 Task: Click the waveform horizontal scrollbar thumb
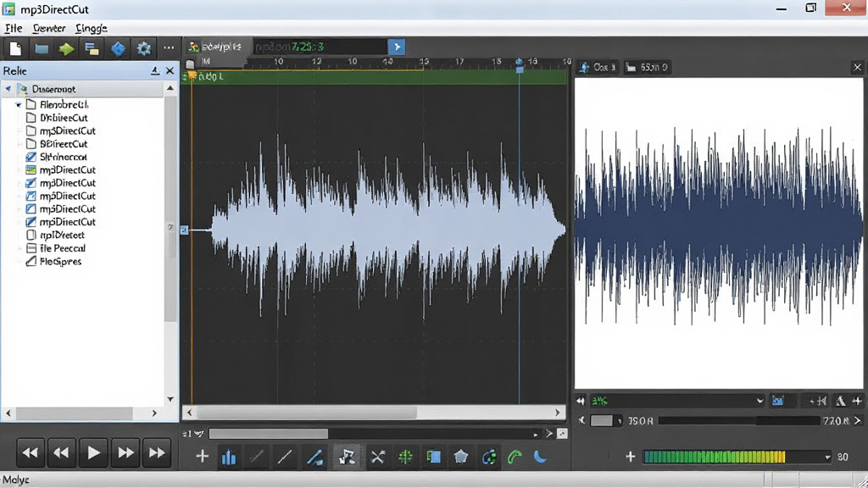pos(307,413)
